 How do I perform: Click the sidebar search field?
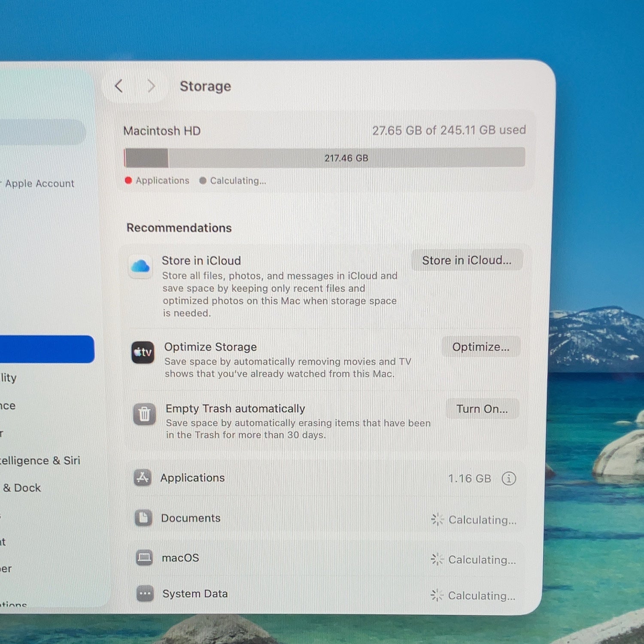pyautogui.click(x=42, y=132)
